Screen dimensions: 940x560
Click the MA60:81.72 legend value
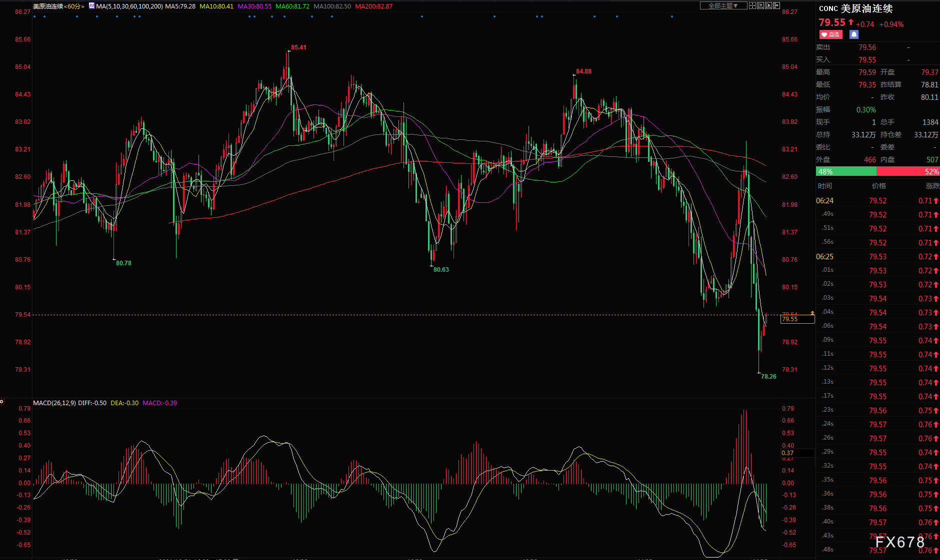[292, 6]
